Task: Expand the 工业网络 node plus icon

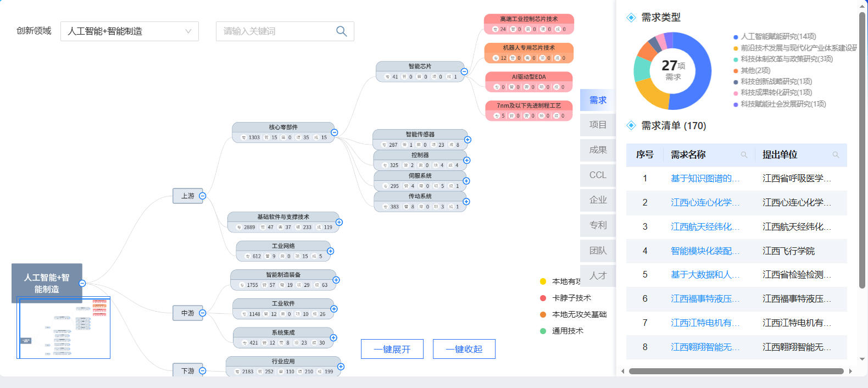Action: (330, 251)
